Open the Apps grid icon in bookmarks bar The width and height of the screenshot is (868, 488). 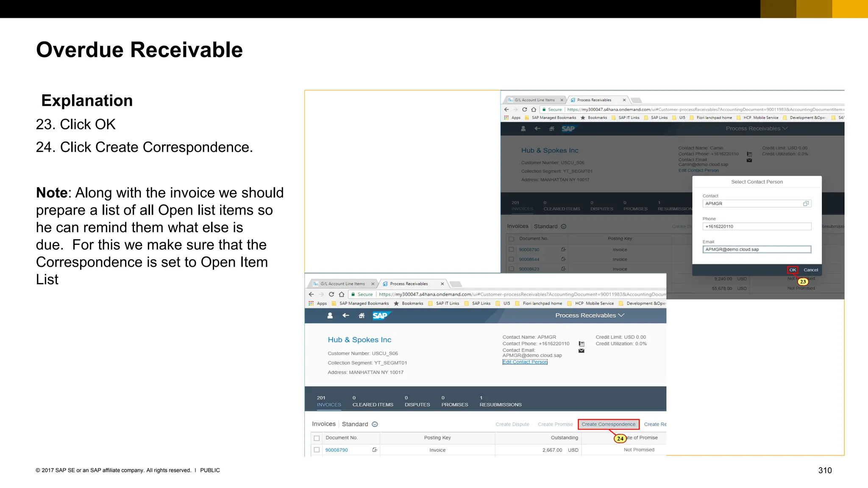point(311,303)
